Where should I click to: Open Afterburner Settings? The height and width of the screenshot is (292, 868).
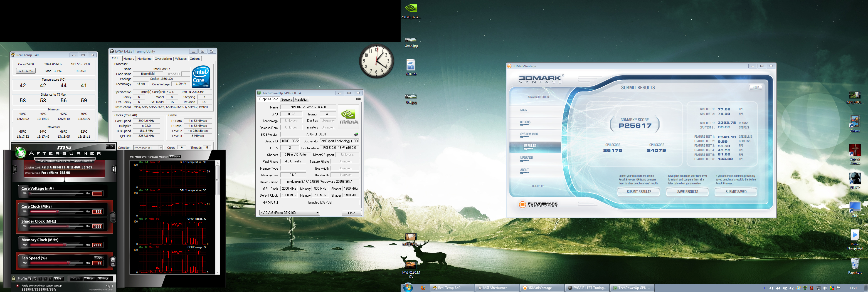[103, 279]
